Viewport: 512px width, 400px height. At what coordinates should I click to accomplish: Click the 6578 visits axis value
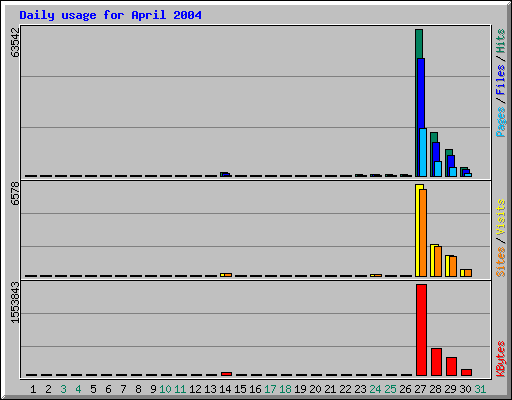15,193
